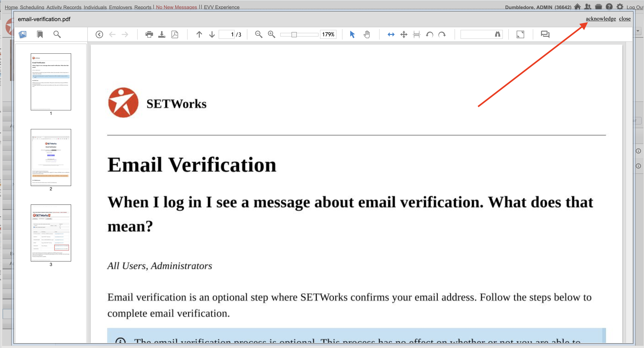Click the 179% zoom percentage field

(x=328, y=34)
